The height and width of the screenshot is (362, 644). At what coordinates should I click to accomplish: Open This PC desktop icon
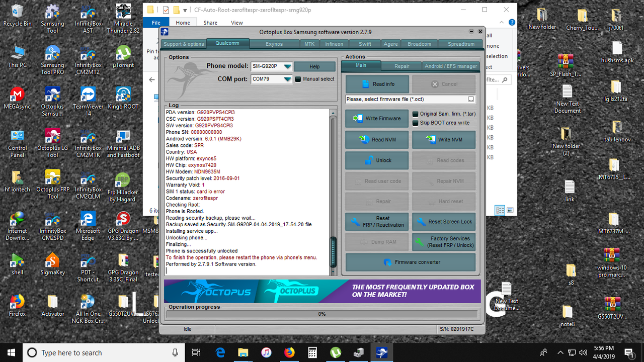tap(17, 56)
